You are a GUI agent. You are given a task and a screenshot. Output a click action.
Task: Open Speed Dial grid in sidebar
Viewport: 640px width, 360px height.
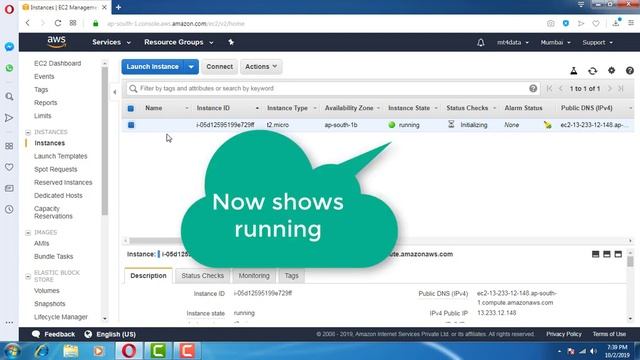[9, 146]
